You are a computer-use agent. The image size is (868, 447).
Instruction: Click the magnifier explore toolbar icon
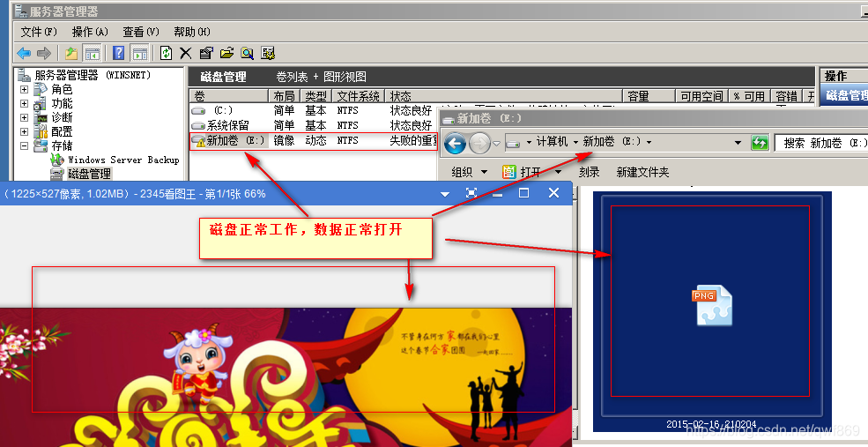[247, 53]
